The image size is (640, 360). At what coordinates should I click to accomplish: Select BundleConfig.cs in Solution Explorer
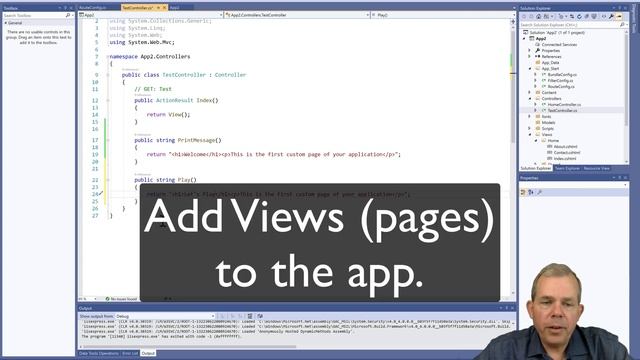pyautogui.click(x=562, y=75)
